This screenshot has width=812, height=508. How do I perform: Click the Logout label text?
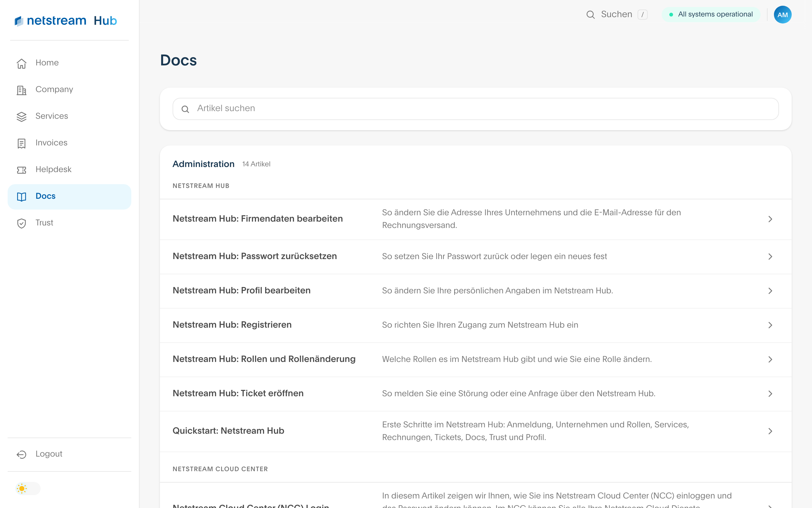point(49,454)
